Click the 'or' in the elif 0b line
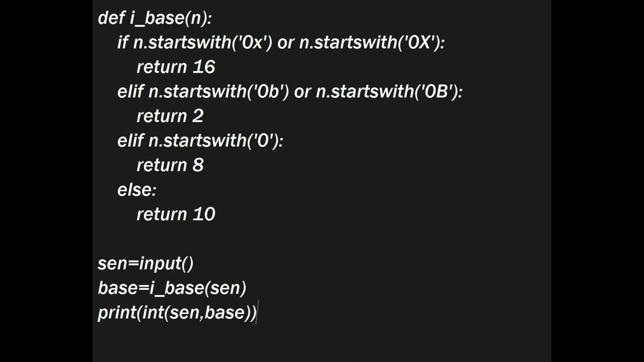This screenshot has height=362, width=644. (302, 93)
